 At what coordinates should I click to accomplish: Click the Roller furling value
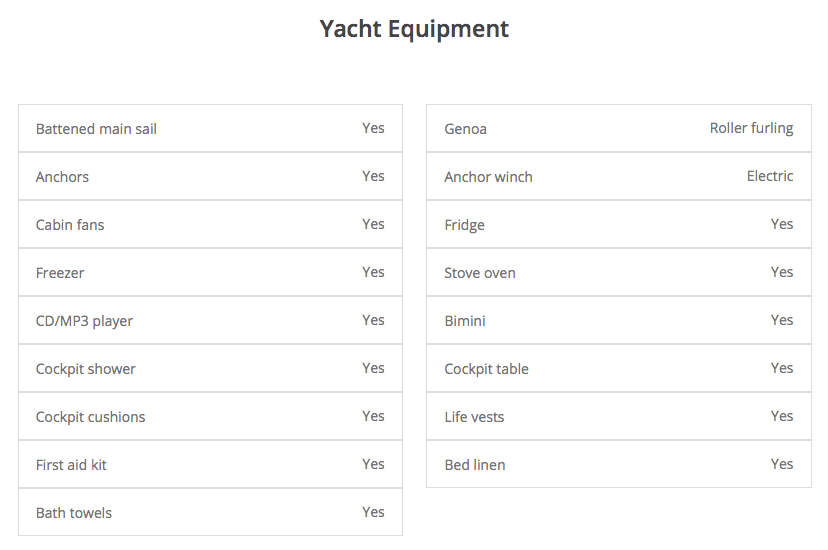[751, 128]
